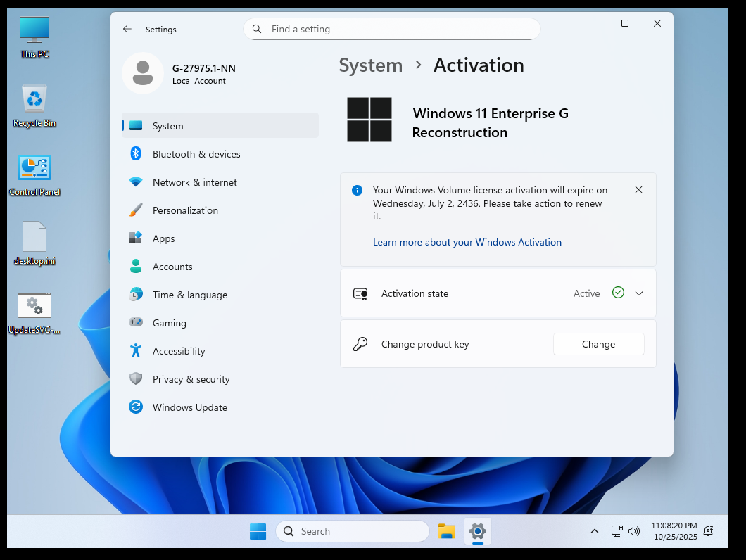Click the Accounts person icon
746x560 pixels.
[136, 266]
